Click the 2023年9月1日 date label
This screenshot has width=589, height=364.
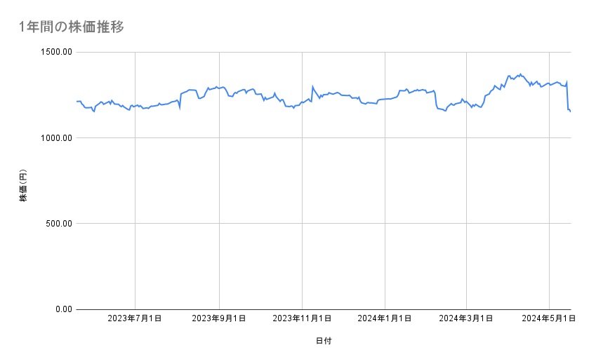(219, 319)
